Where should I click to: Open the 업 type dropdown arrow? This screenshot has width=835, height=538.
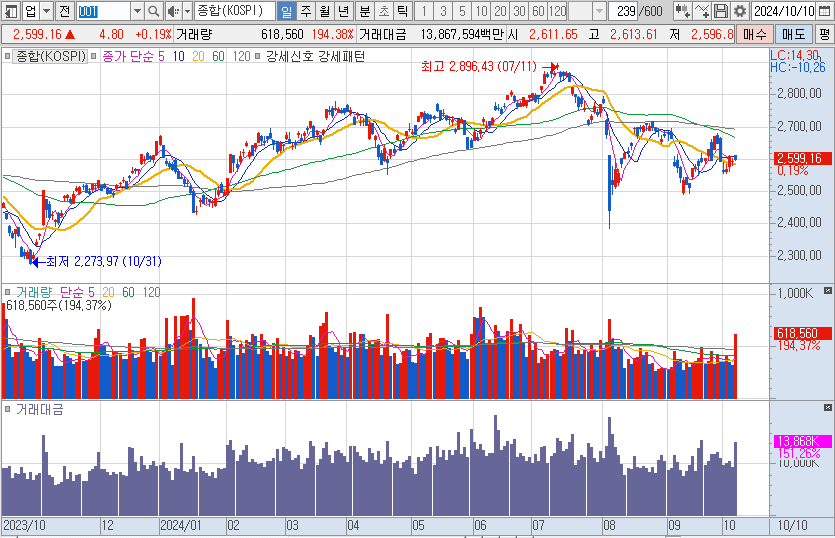point(47,11)
